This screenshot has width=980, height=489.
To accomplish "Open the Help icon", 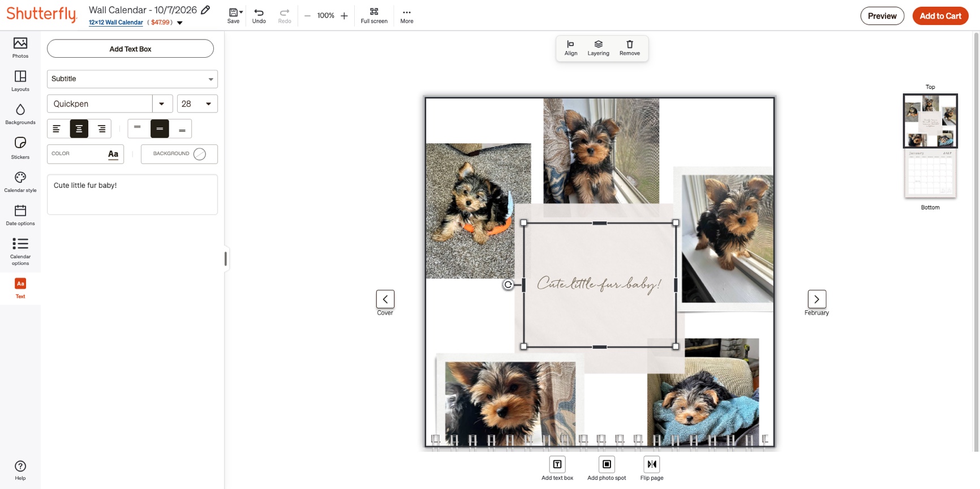I will click(x=20, y=470).
